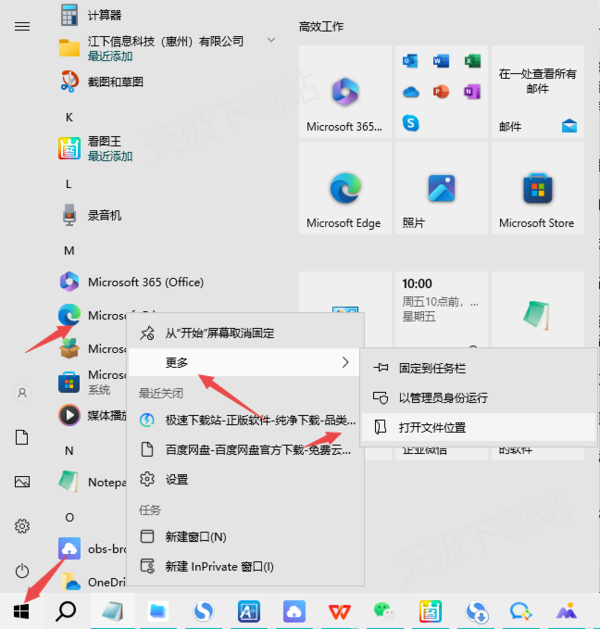
Task: Select 从"开始"屏幕取消固定 in context menu
Action: [245, 333]
